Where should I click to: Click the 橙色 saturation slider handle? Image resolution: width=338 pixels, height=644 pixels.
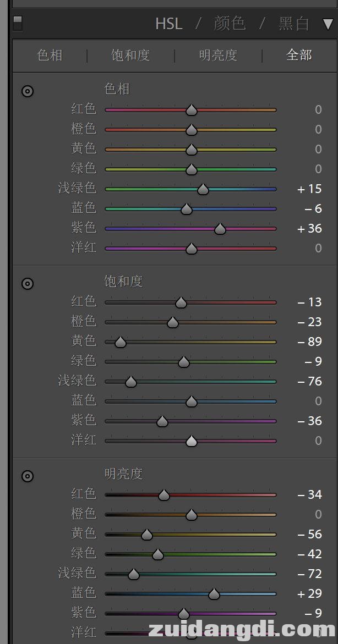[172, 322]
